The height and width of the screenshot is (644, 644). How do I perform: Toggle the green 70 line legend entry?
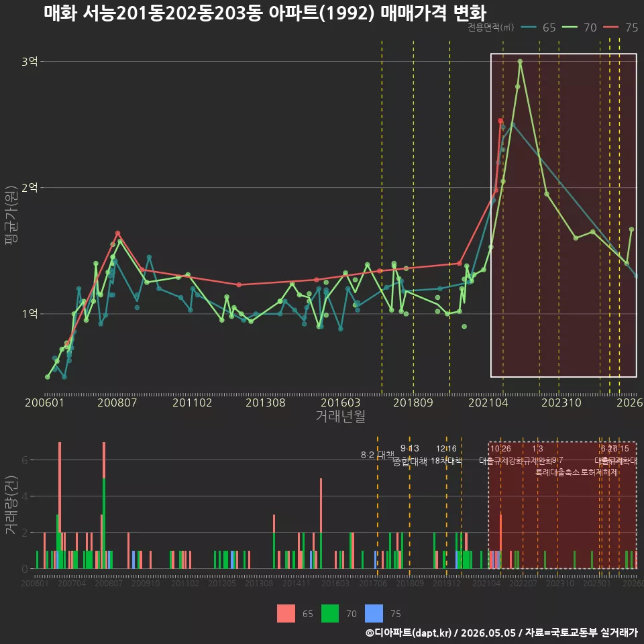[x=579, y=28]
